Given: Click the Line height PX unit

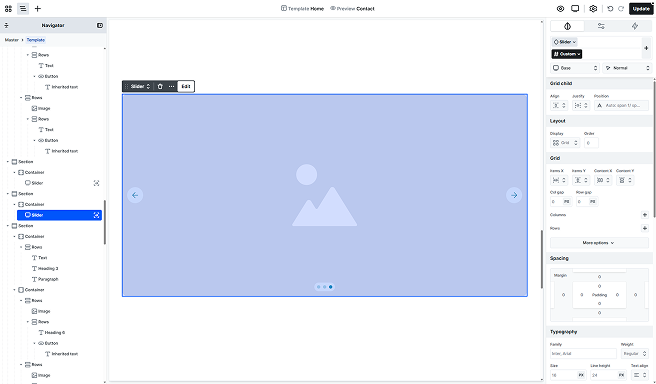Looking at the screenshot, I should point(621,375).
